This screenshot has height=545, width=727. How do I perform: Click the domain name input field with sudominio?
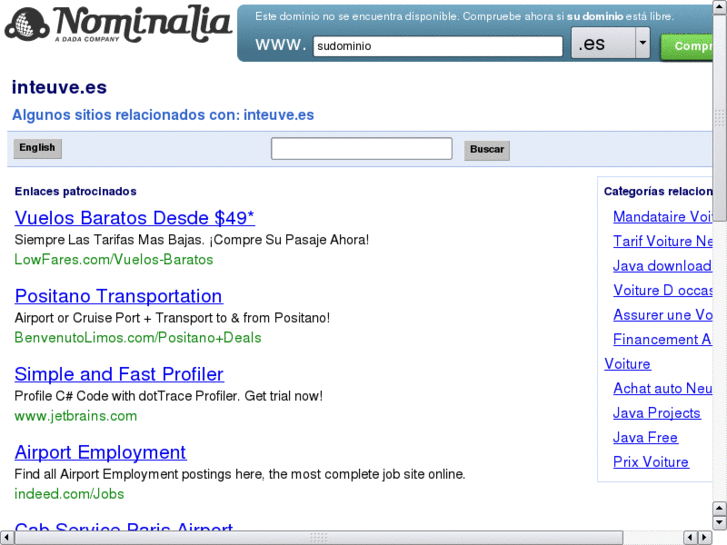(438, 46)
